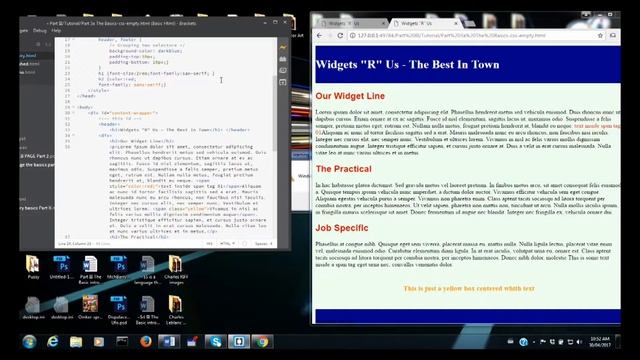This screenshot has height=360, width=640.
Task: Open a new tab in Chrome
Action: click(x=469, y=24)
